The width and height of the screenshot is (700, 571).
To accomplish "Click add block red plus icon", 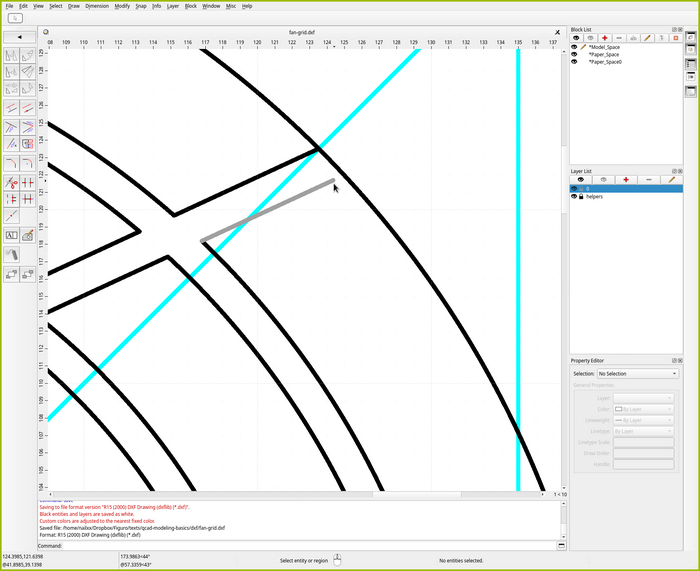I will click(x=604, y=37).
